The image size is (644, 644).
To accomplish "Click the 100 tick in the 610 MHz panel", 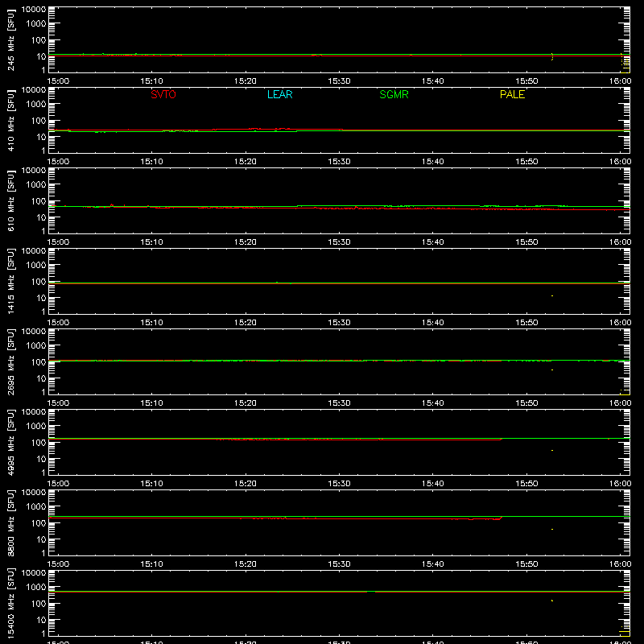I will [39, 200].
